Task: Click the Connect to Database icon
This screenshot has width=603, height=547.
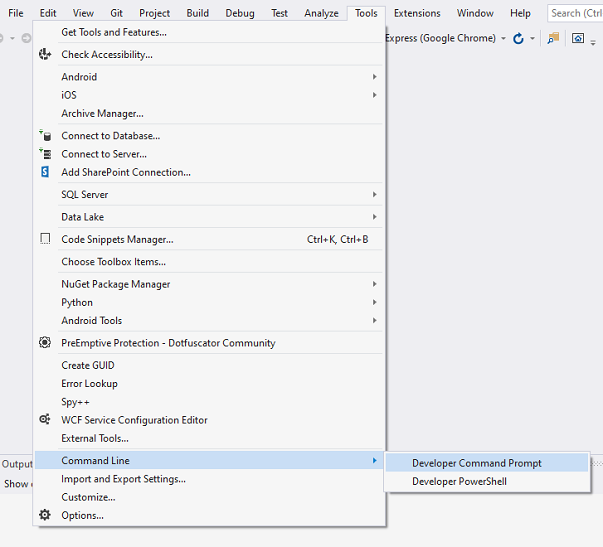Action: pos(45,136)
